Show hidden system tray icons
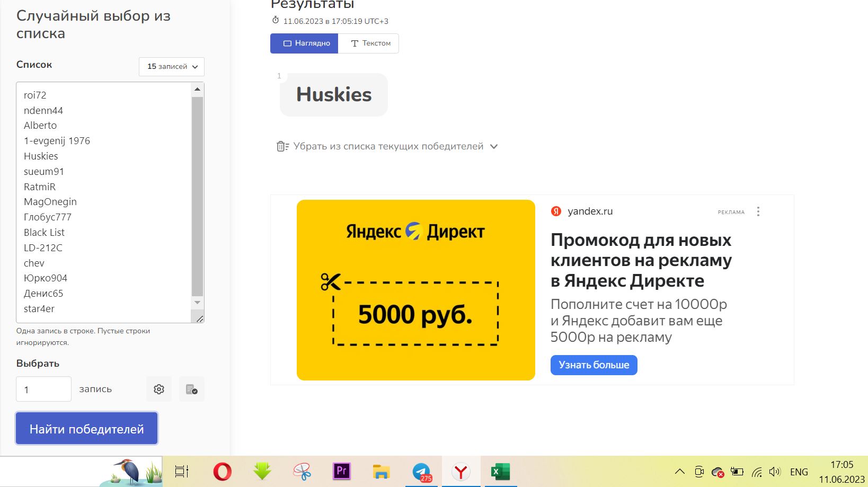 coord(679,472)
